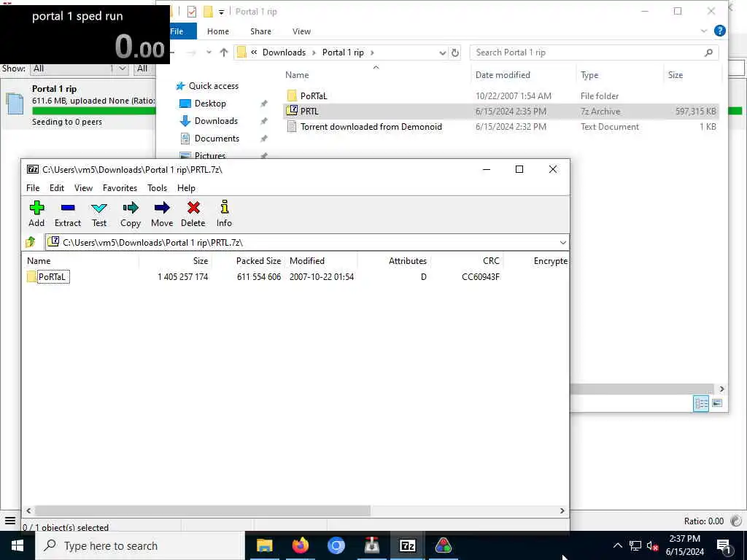Choose the Move toolbar icon in 7-Zip
747x560 pixels.
[x=162, y=214]
